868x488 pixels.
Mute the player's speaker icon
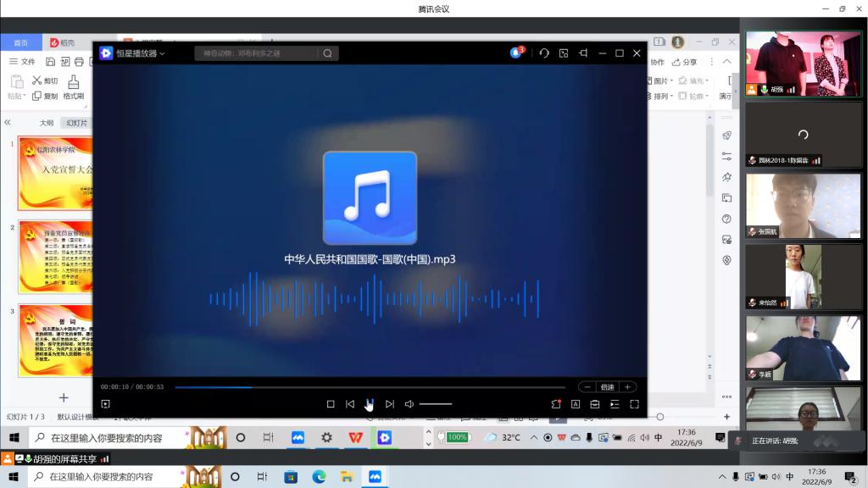(409, 404)
